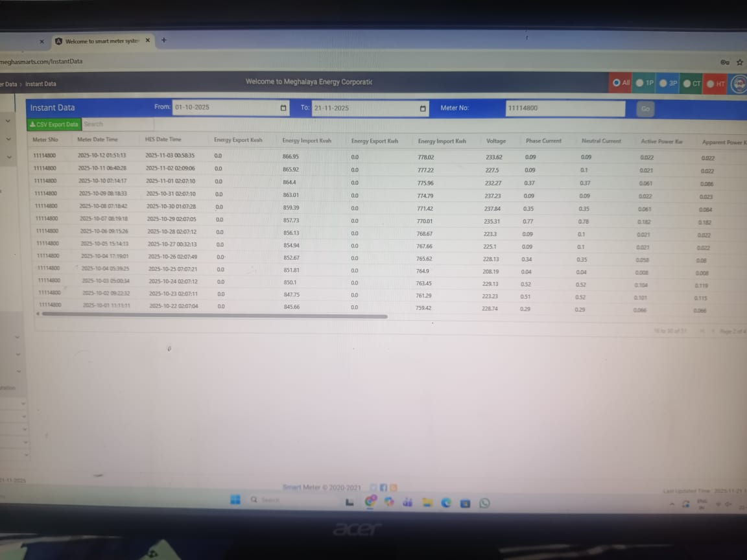The height and width of the screenshot is (560, 747).
Task: Expand the first sidebar chevron menu
Action: pyautogui.click(x=8, y=121)
